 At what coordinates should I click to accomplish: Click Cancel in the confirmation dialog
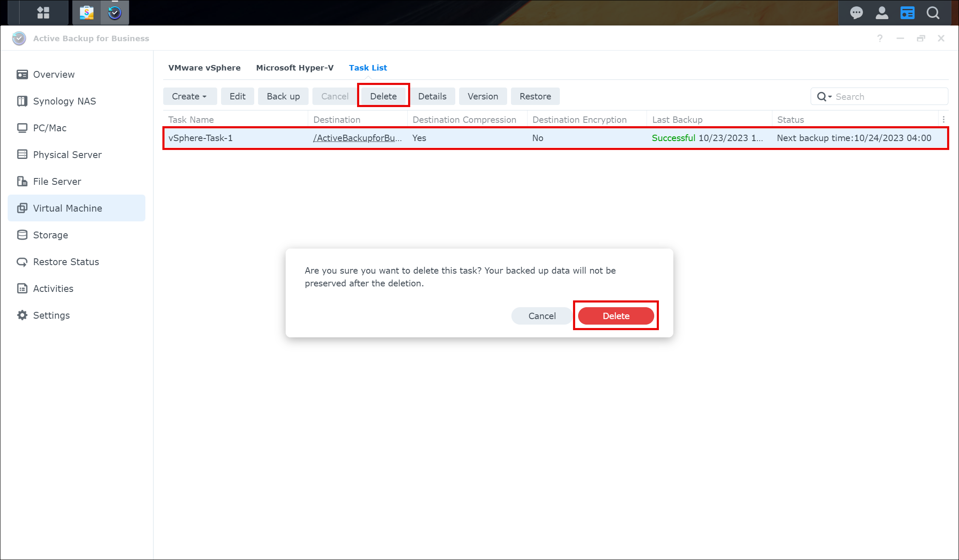click(542, 316)
